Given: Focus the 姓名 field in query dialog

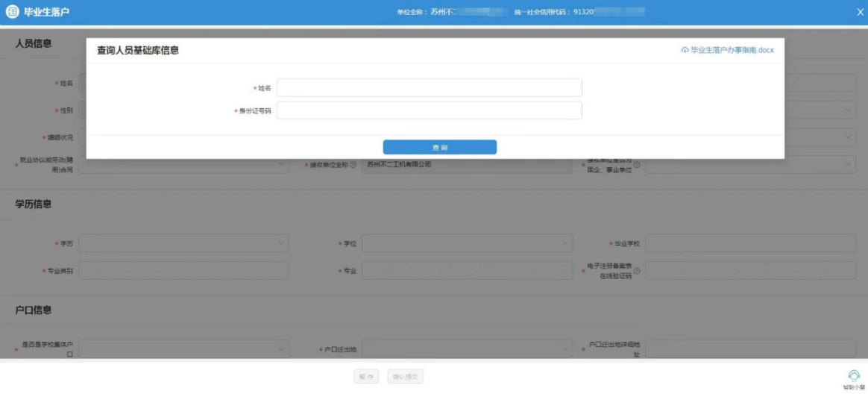Looking at the screenshot, I should [x=429, y=88].
